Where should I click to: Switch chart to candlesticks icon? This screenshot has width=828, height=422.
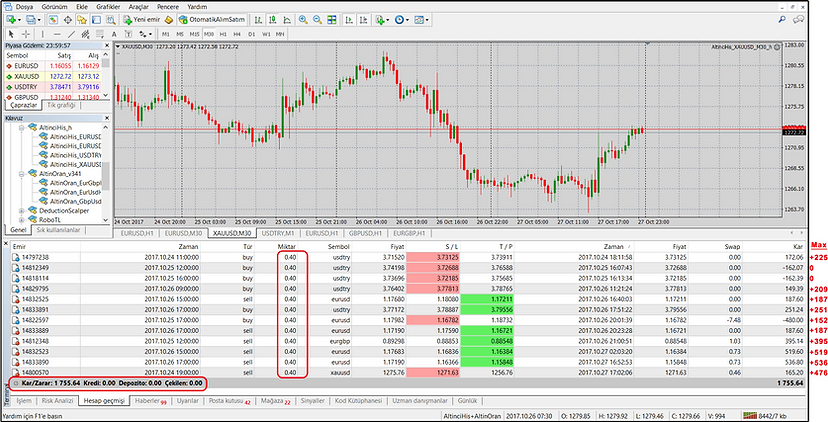[272, 20]
